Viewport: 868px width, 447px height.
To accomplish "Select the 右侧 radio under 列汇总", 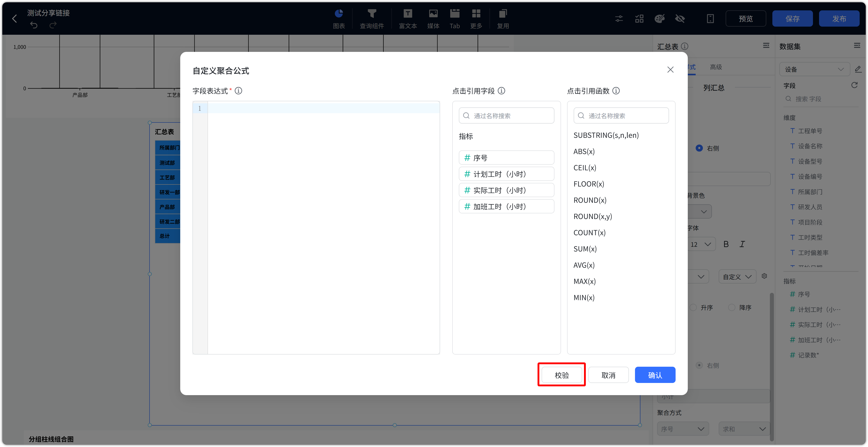I will (699, 148).
